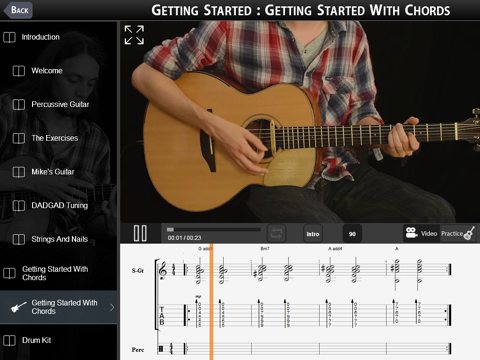The height and width of the screenshot is (360, 480).
Task: Select the Intro section button
Action: pyautogui.click(x=313, y=234)
